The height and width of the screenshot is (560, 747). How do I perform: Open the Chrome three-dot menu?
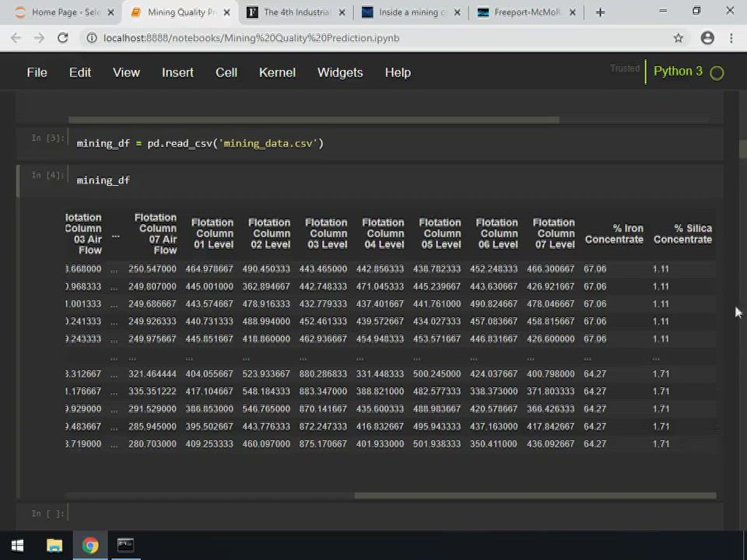(731, 38)
